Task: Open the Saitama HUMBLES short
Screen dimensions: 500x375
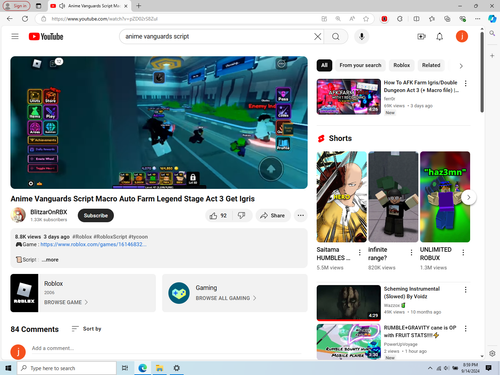Action: tap(341, 197)
